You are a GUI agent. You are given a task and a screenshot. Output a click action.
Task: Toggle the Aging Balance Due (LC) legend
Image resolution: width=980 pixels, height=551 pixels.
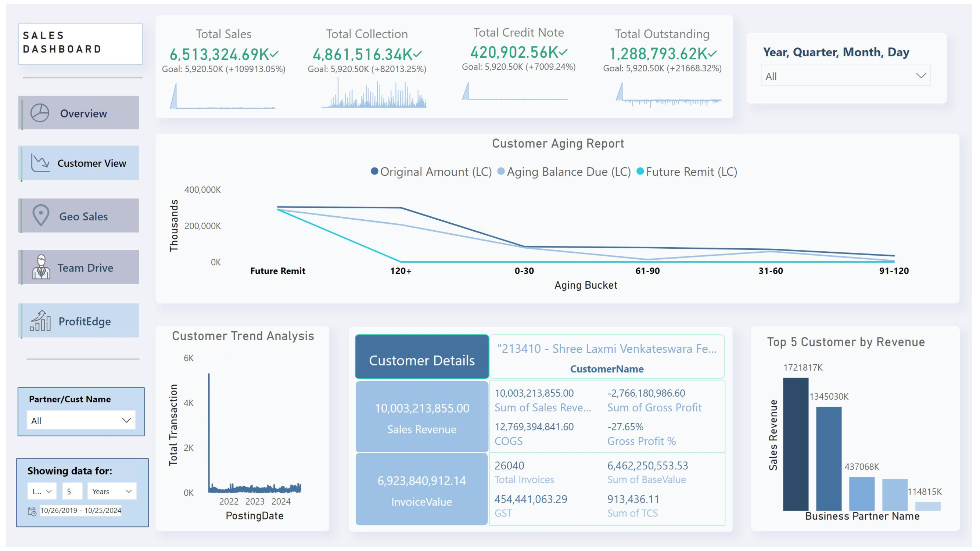(x=565, y=172)
